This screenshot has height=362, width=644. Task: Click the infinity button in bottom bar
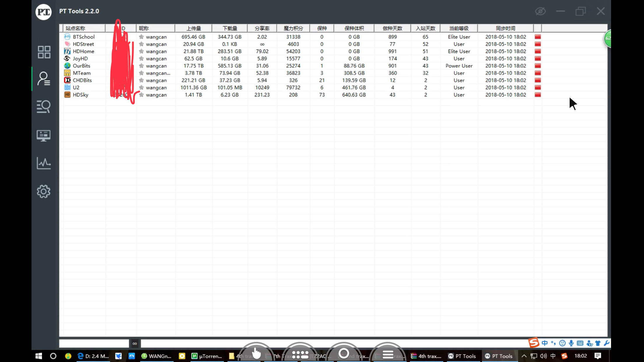point(134,343)
